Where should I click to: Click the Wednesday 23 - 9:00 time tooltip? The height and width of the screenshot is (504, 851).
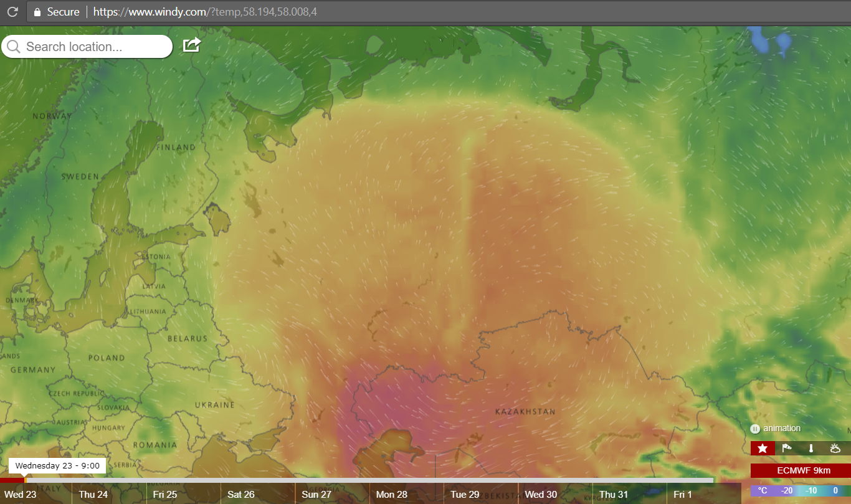57,465
